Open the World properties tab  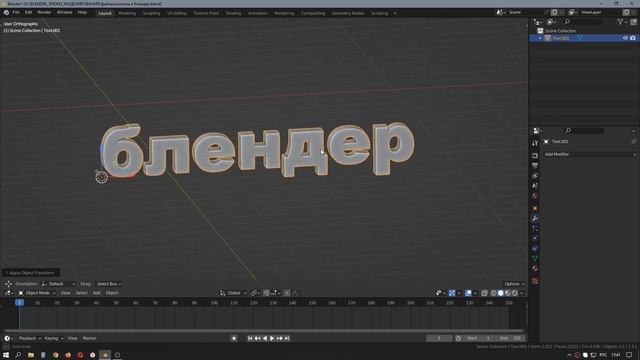coord(535,196)
